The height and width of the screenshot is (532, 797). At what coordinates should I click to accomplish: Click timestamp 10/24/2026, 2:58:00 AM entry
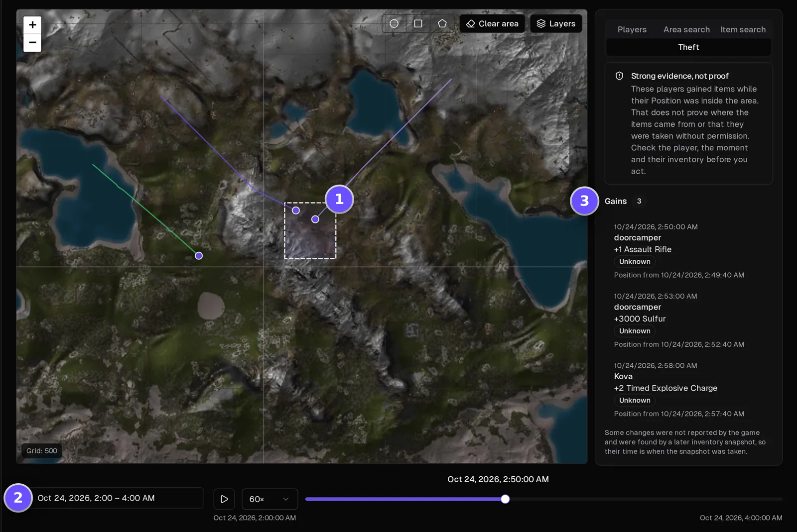[x=656, y=365]
